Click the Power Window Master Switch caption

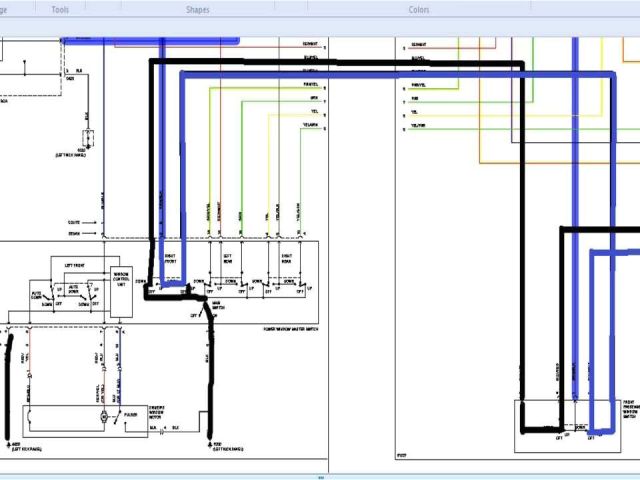(x=289, y=328)
